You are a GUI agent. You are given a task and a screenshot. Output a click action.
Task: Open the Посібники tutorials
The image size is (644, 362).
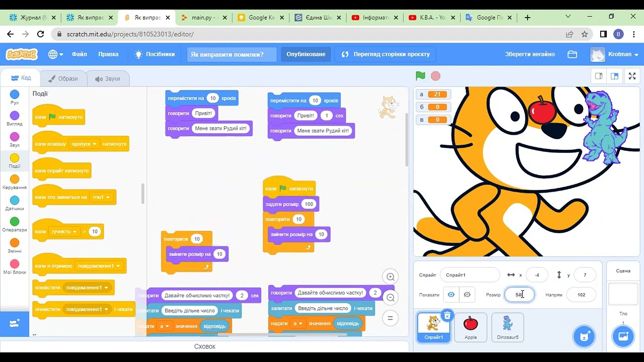point(155,54)
